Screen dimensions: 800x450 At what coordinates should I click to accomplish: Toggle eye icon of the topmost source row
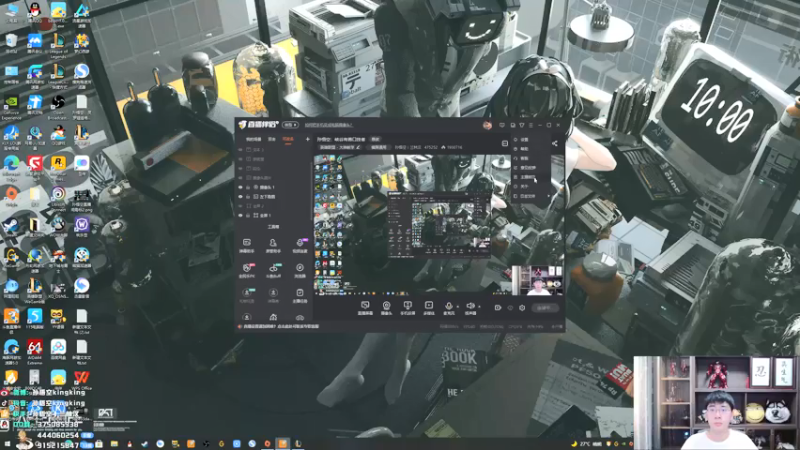(x=241, y=149)
